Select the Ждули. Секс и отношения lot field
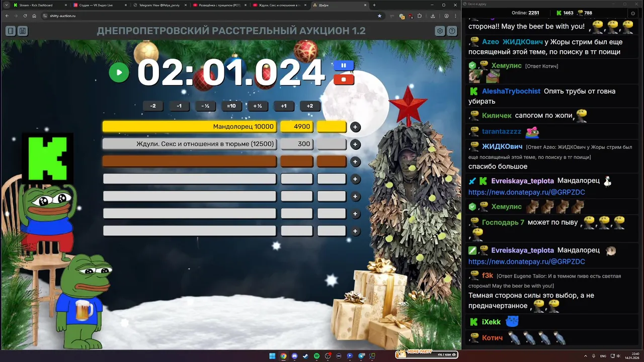This screenshot has height=362, width=644. tap(190, 144)
